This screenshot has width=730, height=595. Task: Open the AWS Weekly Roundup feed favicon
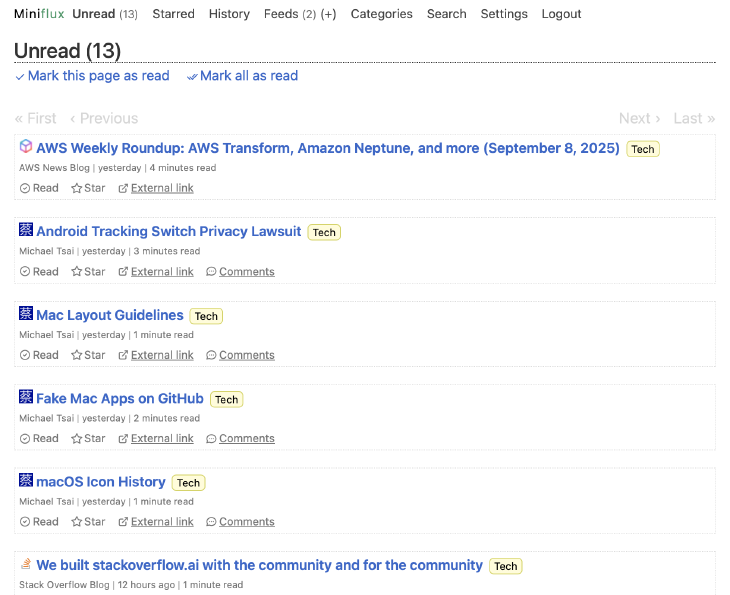(x=26, y=146)
